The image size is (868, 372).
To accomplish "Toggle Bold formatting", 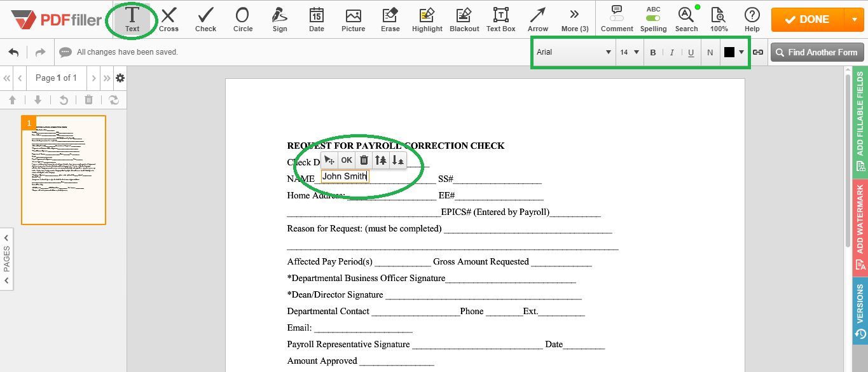I will [x=653, y=52].
